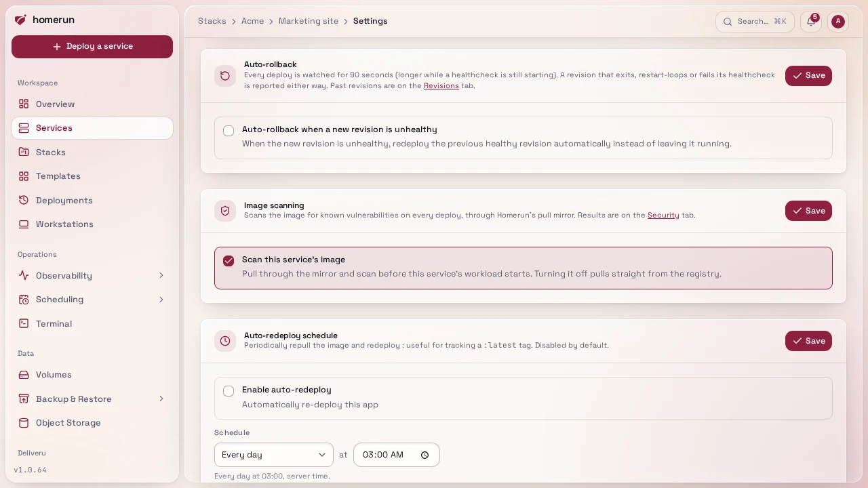Screen dimensions: 868x488
Task: Open Terminal in the sidebar
Action: (92, 324)
